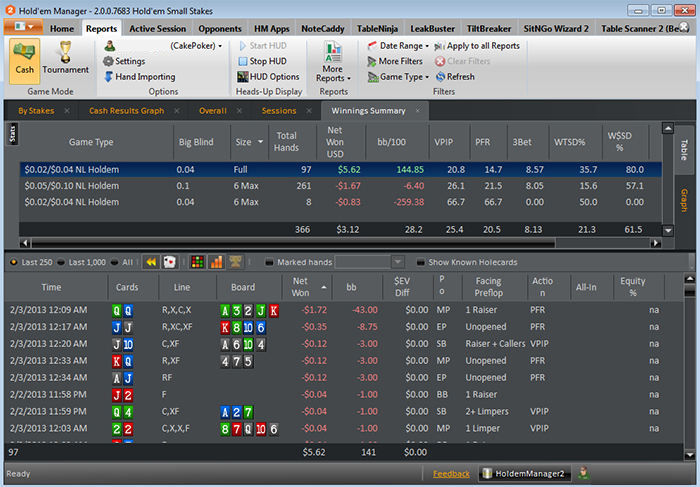Select the Last 1,000 hands option
Screen dimensions: 700x487
(83, 262)
